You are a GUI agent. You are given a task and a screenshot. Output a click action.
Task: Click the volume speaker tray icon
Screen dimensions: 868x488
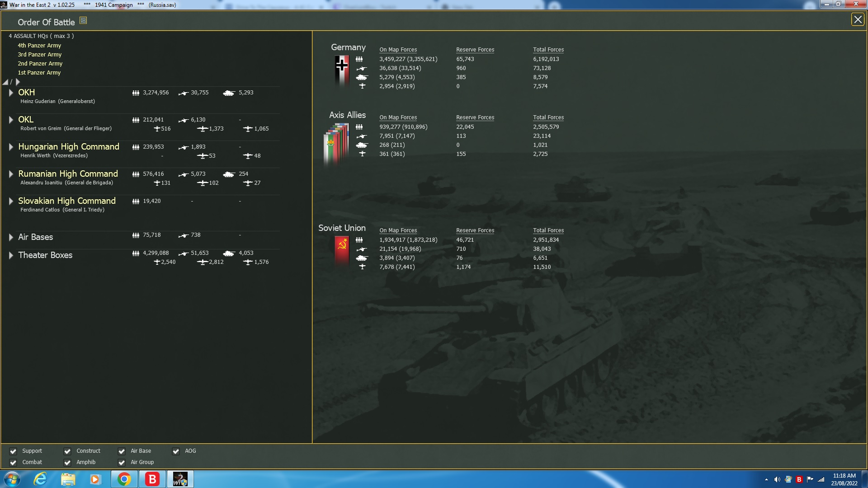point(777,479)
